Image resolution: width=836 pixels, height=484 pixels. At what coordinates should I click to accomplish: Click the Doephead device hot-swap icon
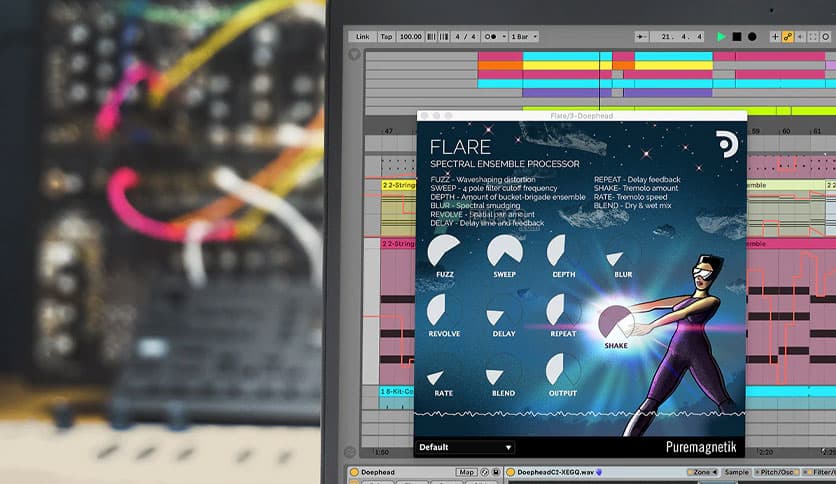[x=485, y=472]
